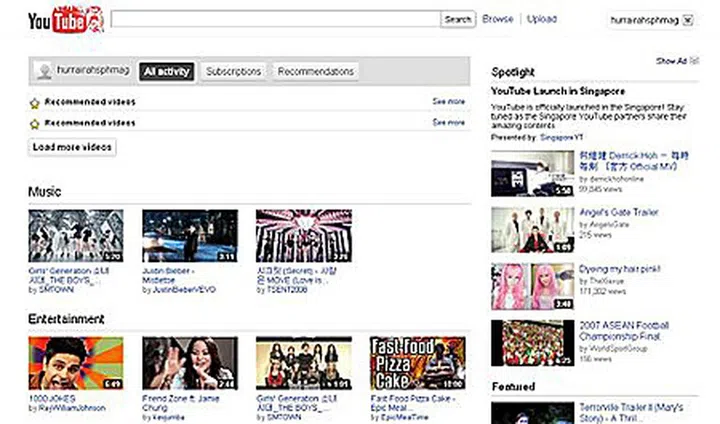Open the hurrairahsphmag account dropdown arrow

click(x=687, y=20)
